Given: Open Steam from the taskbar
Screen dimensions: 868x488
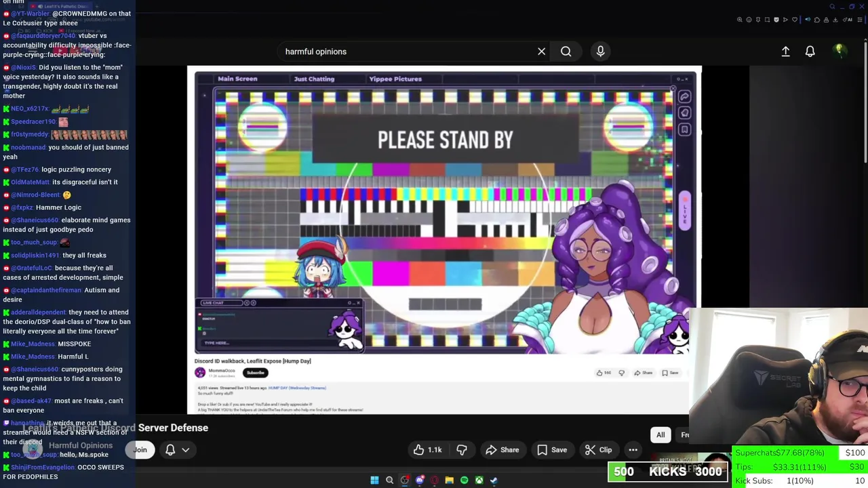Looking at the screenshot, I should (494, 480).
